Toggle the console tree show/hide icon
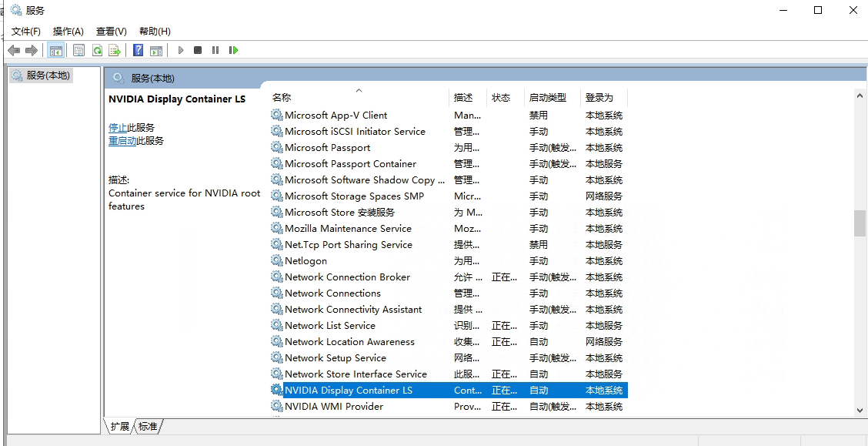Viewport: 868px width, 446px height. (x=56, y=50)
